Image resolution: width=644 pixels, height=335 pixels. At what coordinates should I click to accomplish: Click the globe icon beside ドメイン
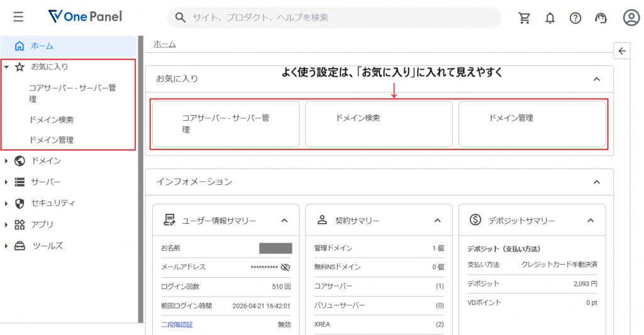[x=19, y=161]
